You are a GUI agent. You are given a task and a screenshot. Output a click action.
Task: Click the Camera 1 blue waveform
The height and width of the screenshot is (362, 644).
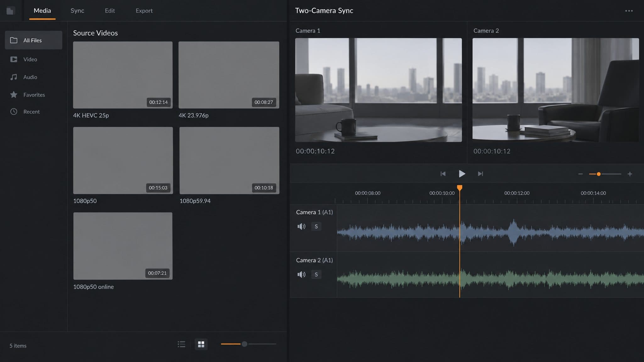(491, 233)
